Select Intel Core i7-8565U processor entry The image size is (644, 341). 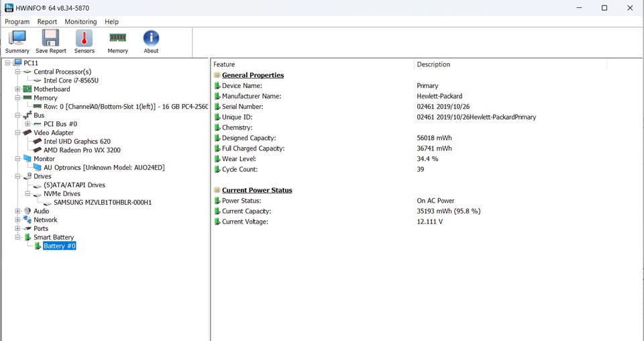(x=70, y=81)
